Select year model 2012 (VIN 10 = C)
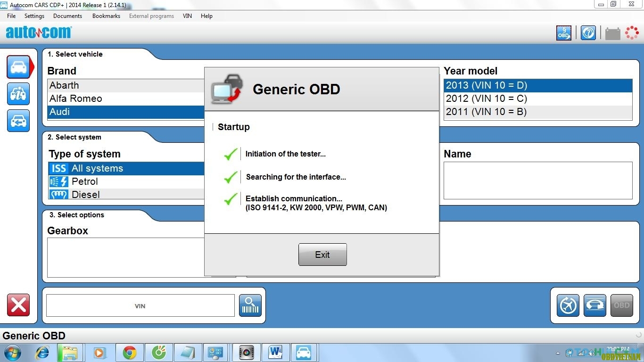The image size is (644, 362). coord(538,99)
